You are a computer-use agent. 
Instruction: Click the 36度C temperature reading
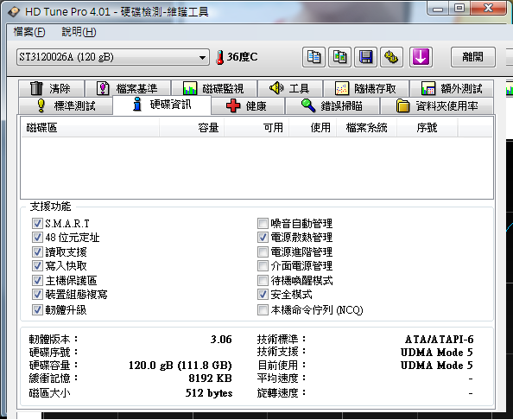[x=243, y=57]
